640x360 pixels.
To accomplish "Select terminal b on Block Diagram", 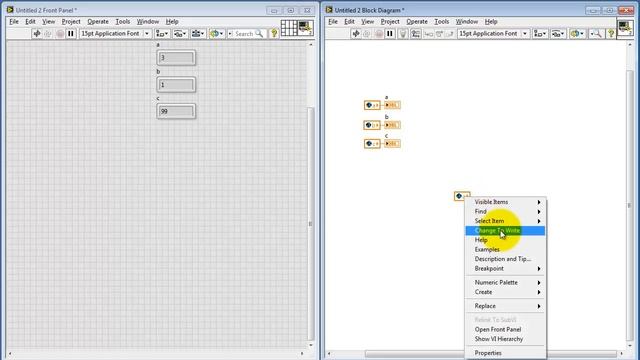I will click(x=392, y=125).
